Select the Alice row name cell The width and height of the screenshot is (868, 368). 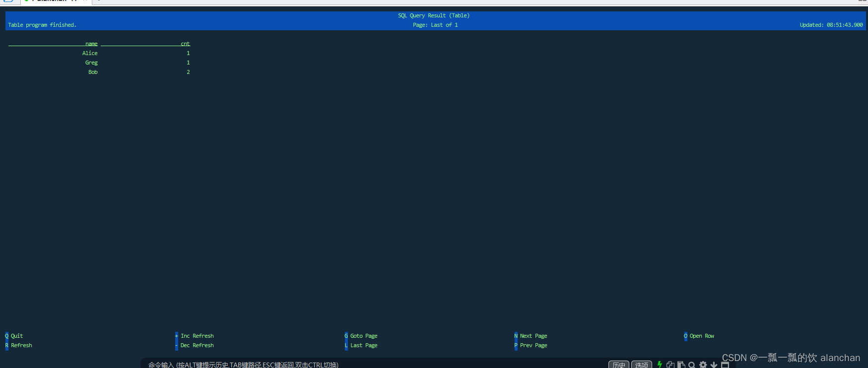pos(90,53)
